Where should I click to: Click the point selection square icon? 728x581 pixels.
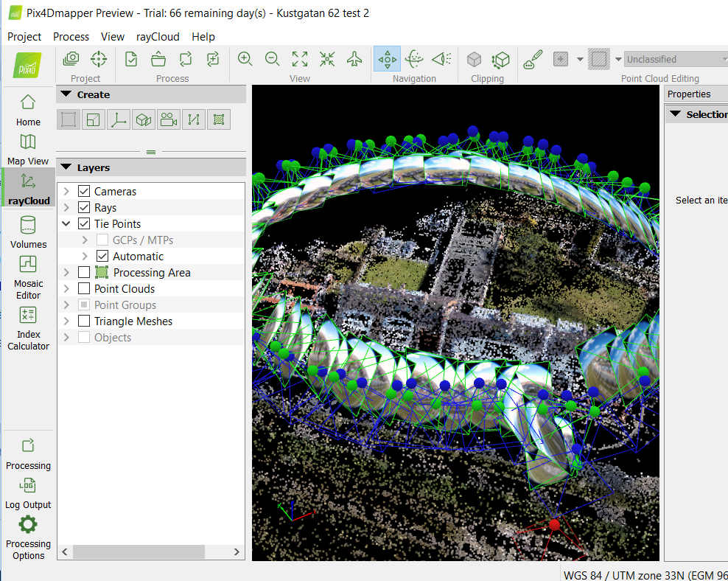(561, 59)
